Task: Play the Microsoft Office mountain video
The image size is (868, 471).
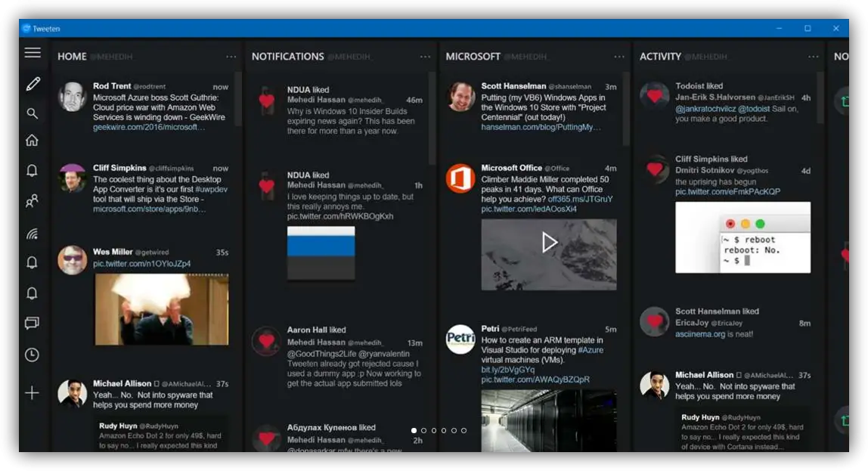Action: [549, 243]
